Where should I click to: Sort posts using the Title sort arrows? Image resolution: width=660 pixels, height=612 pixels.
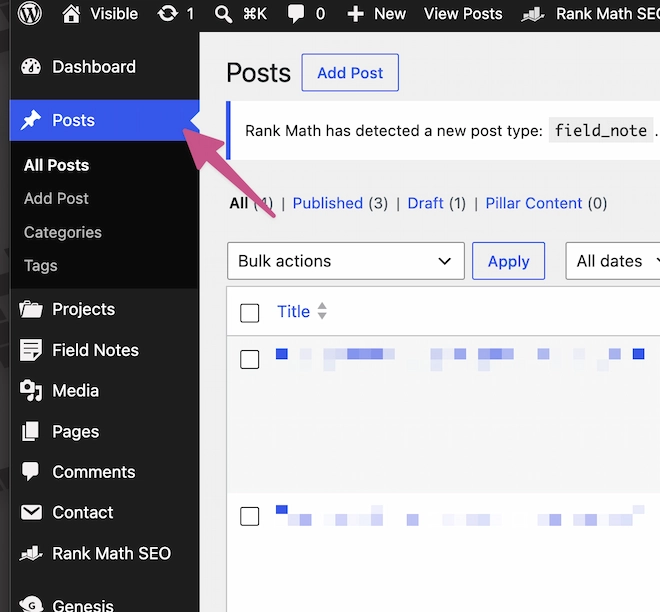click(322, 311)
